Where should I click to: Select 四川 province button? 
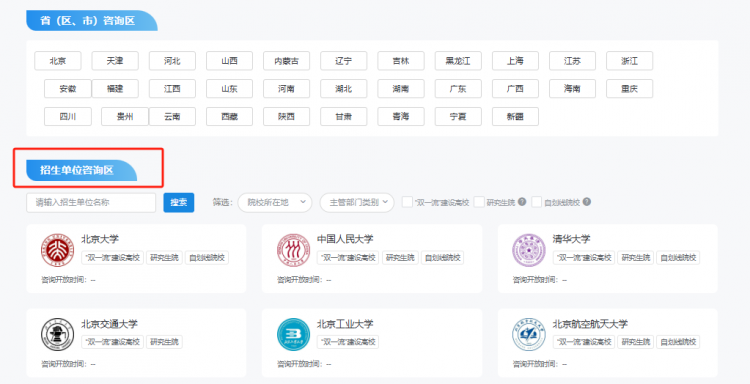pos(68,116)
